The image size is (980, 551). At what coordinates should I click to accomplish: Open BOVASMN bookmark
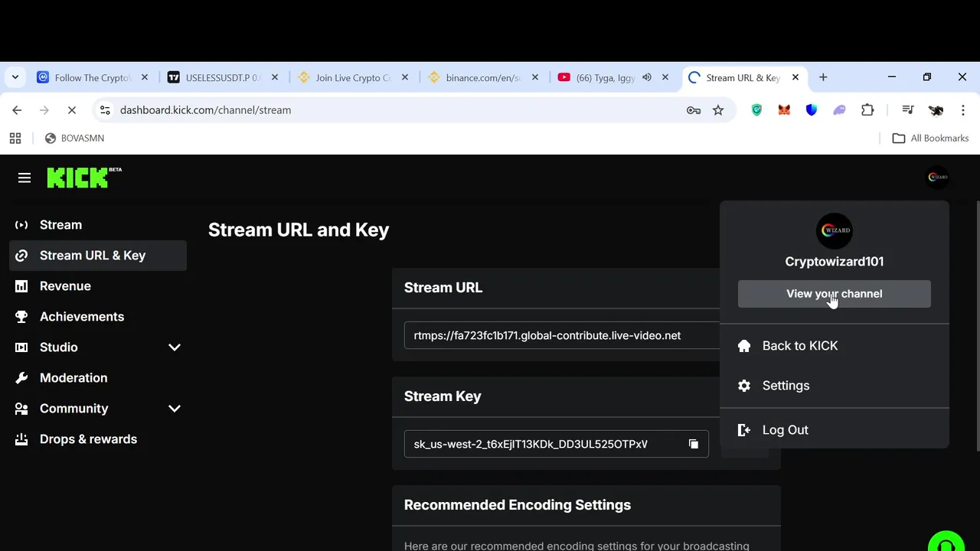point(74,139)
